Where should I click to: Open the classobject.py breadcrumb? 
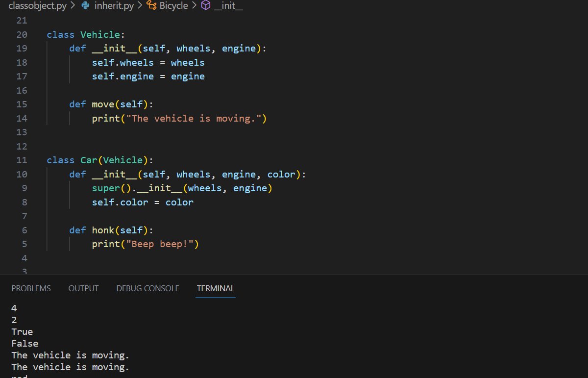pyautogui.click(x=37, y=6)
